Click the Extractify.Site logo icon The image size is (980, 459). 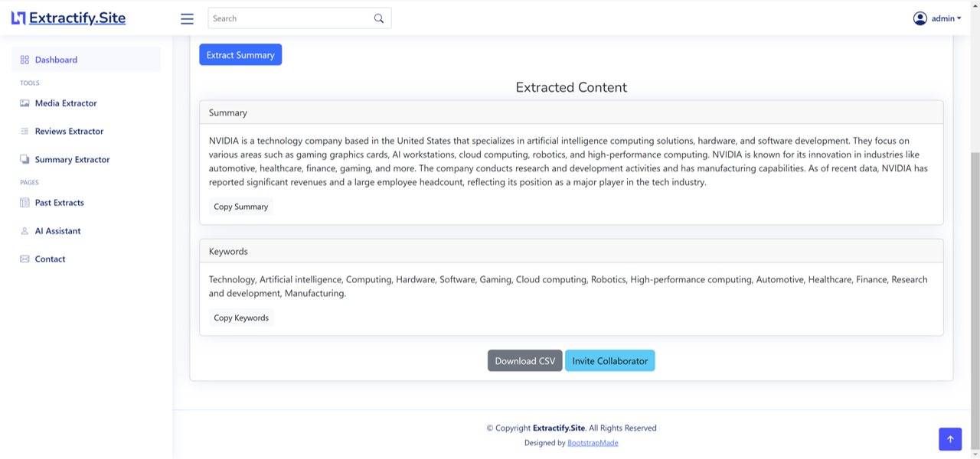pos(18,17)
